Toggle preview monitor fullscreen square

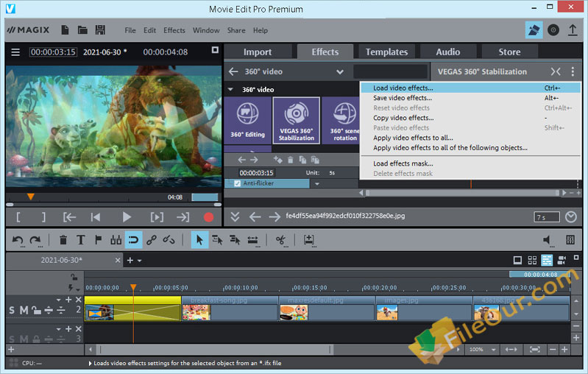click(215, 50)
